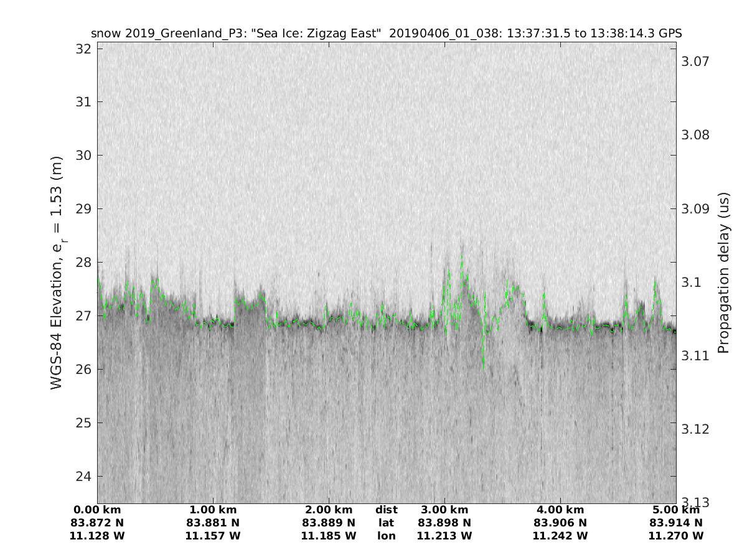Image resolution: width=747 pixels, height=560 pixels.
Task: Click the "83.898 N" latitude label
Action: (444, 523)
